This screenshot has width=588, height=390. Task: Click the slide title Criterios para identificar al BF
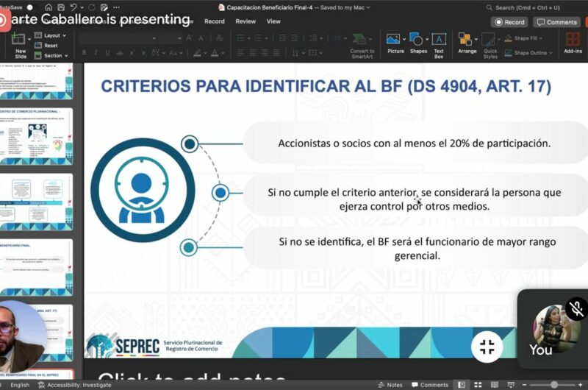[326, 86]
